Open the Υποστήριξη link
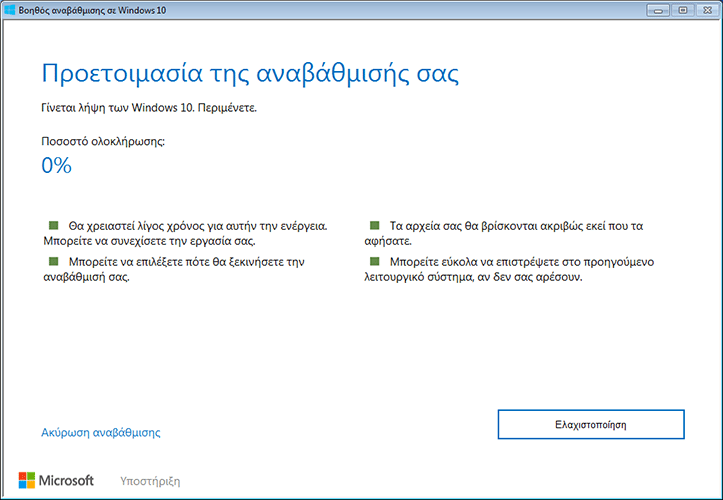723x500 pixels. [x=150, y=481]
